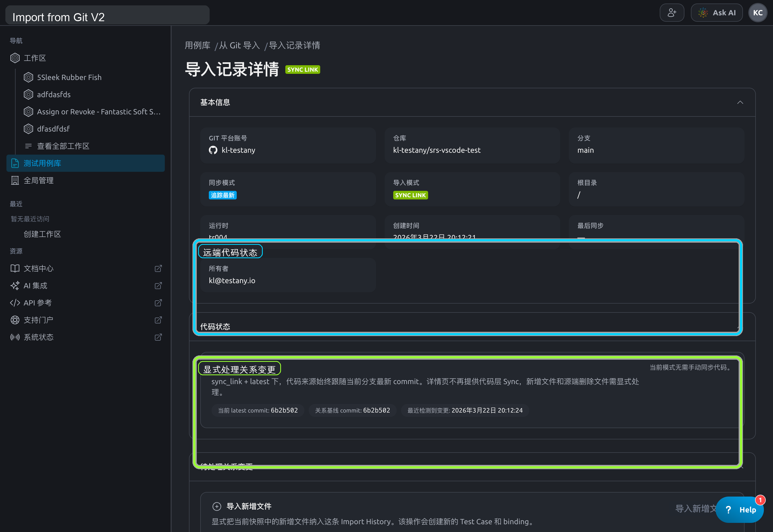
Task: Select 查看全部工作区 list item
Action: [63, 146]
